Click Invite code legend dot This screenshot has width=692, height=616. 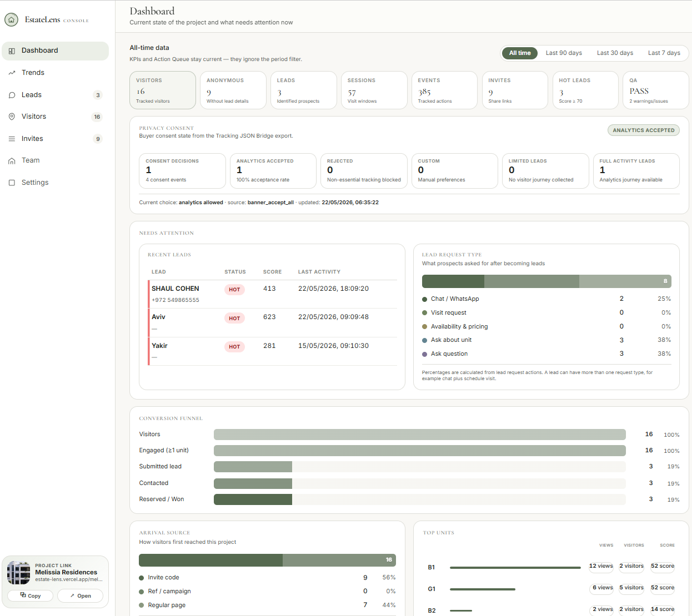click(142, 578)
